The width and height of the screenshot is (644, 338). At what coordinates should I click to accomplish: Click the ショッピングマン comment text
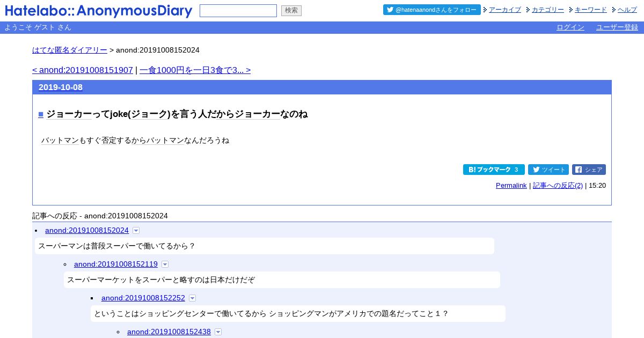(x=271, y=314)
